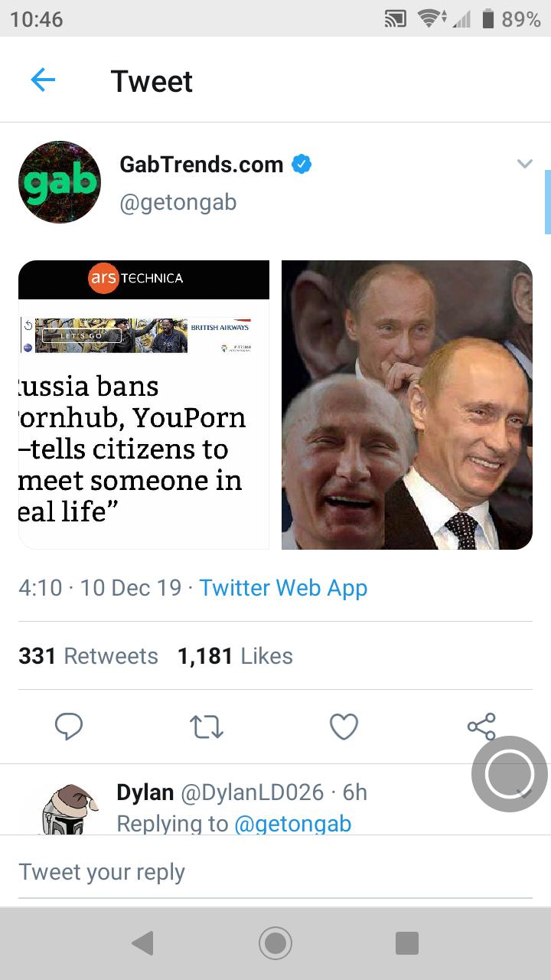Like the tweet with heart icon
Screen dimensions: 551x980
pyautogui.click(x=344, y=726)
